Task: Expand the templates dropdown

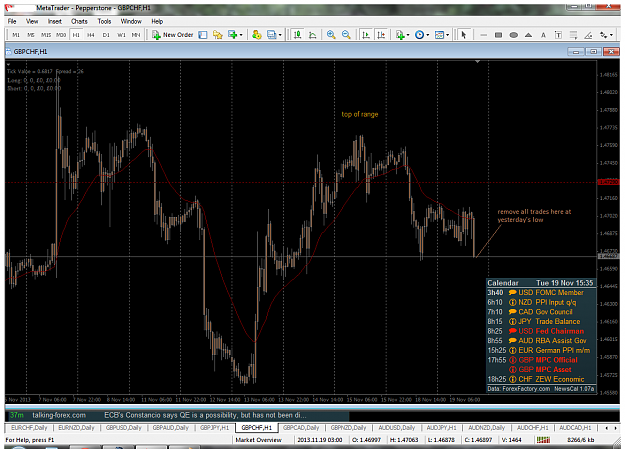Action: click(x=448, y=35)
